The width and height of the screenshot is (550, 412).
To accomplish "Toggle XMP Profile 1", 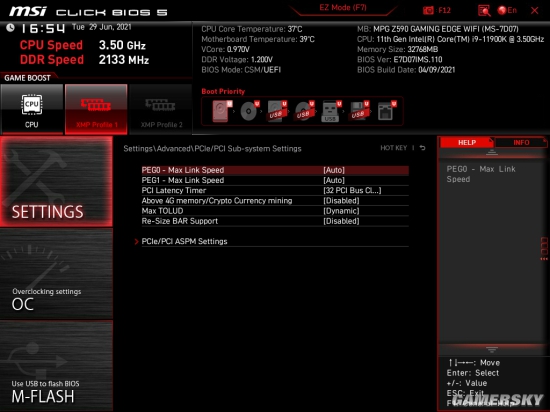I will coord(96,109).
